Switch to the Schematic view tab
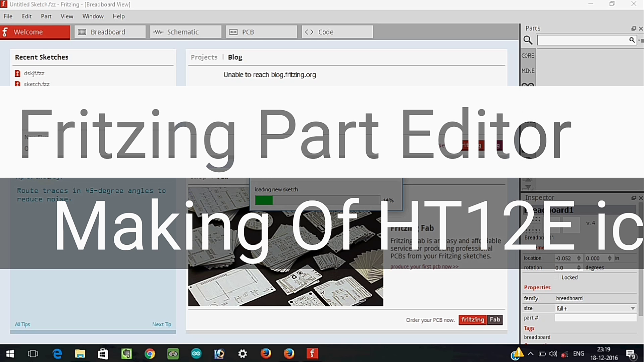The image size is (644, 362). point(186,32)
